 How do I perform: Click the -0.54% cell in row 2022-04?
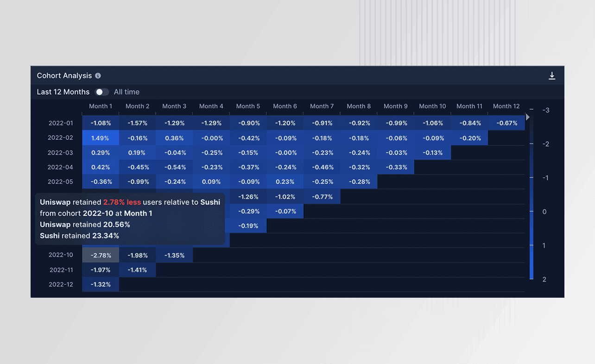[x=174, y=167]
